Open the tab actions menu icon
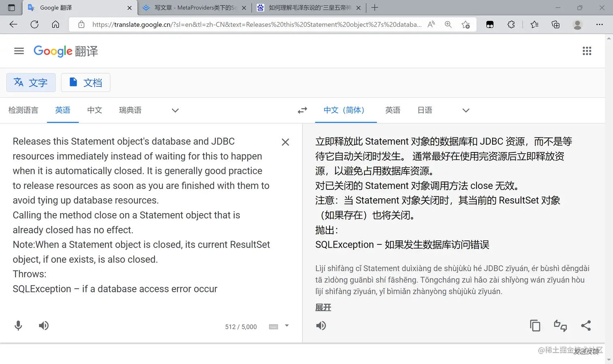613x364 pixels. click(x=11, y=8)
